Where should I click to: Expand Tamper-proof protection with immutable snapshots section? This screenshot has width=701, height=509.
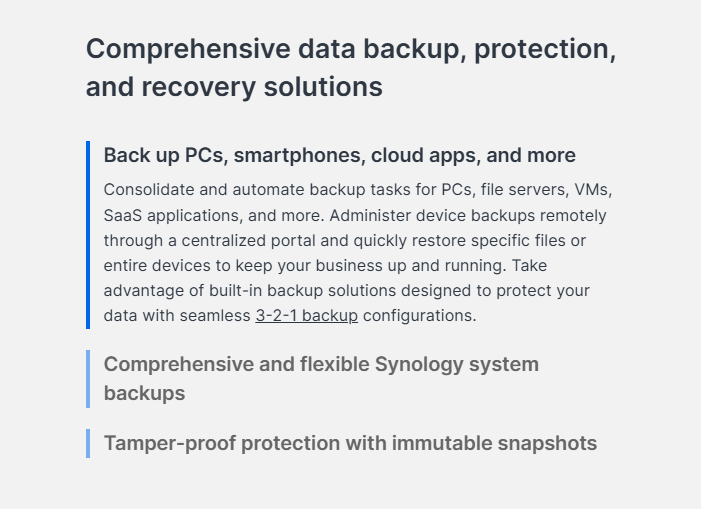point(350,443)
